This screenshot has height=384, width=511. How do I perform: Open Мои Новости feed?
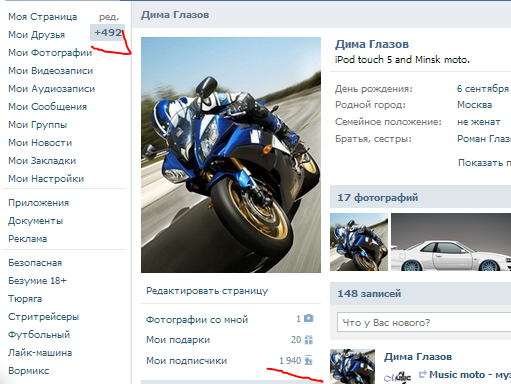pos(40,143)
